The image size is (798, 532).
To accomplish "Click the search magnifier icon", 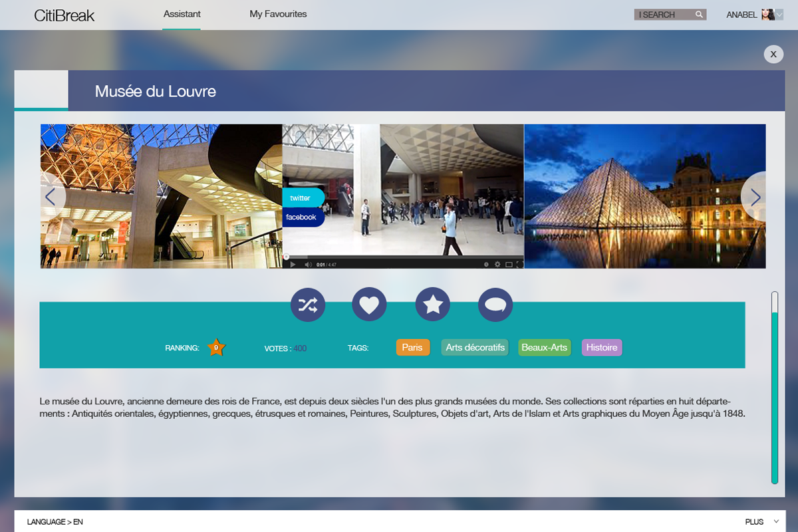I will [699, 15].
